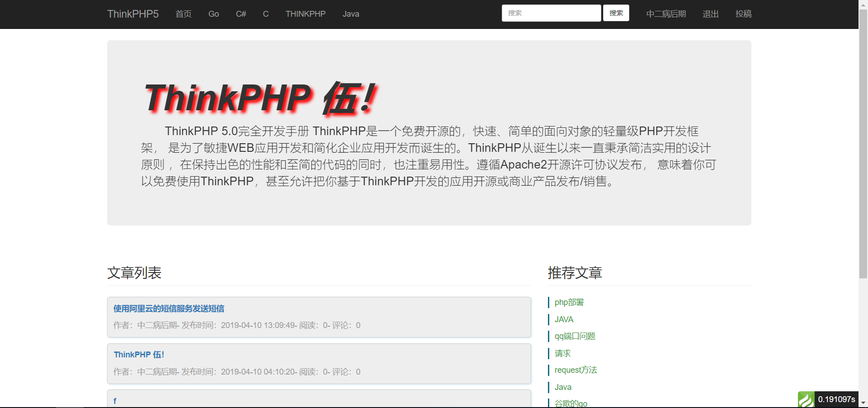This screenshot has width=868, height=408.
Task: Focus the 搜索 search input field
Action: coord(551,13)
